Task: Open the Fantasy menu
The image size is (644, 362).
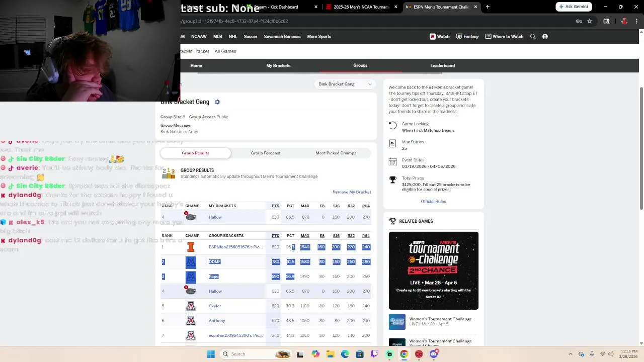Action: [x=467, y=37]
